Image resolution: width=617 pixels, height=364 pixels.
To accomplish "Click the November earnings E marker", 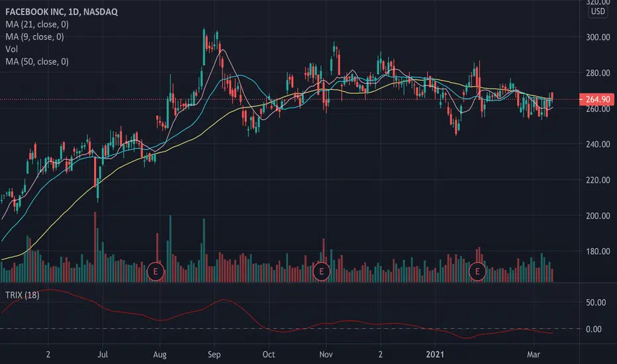I will point(322,271).
